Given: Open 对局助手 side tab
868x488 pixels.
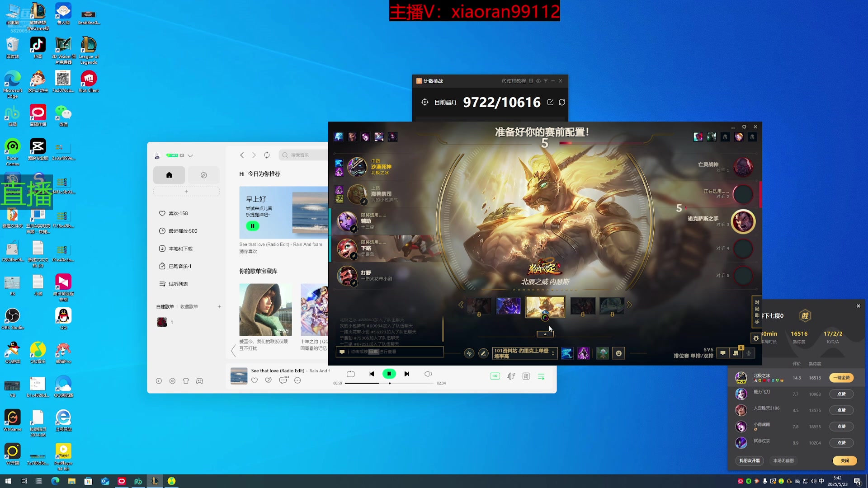Looking at the screenshot, I should click(x=757, y=312).
